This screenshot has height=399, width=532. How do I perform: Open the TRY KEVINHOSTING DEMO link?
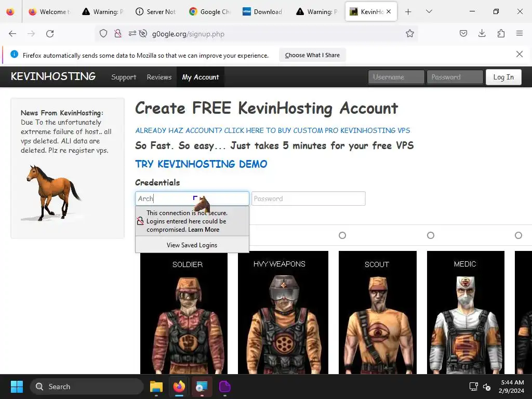point(201,164)
